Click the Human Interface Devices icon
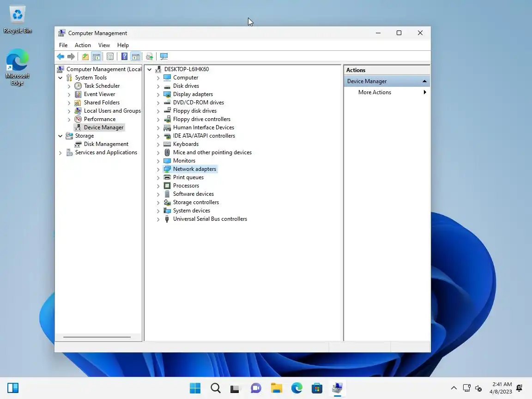The height and width of the screenshot is (399, 532). click(x=167, y=127)
